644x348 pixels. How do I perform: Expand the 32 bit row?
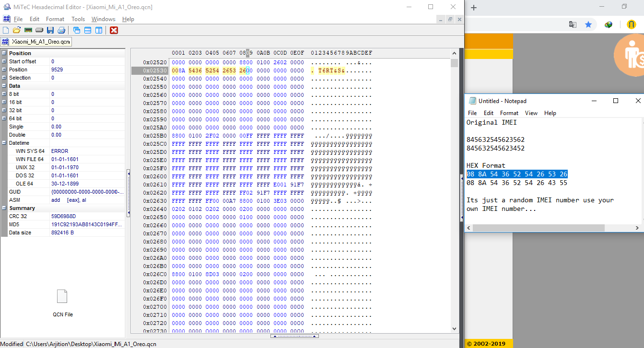tap(4, 110)
